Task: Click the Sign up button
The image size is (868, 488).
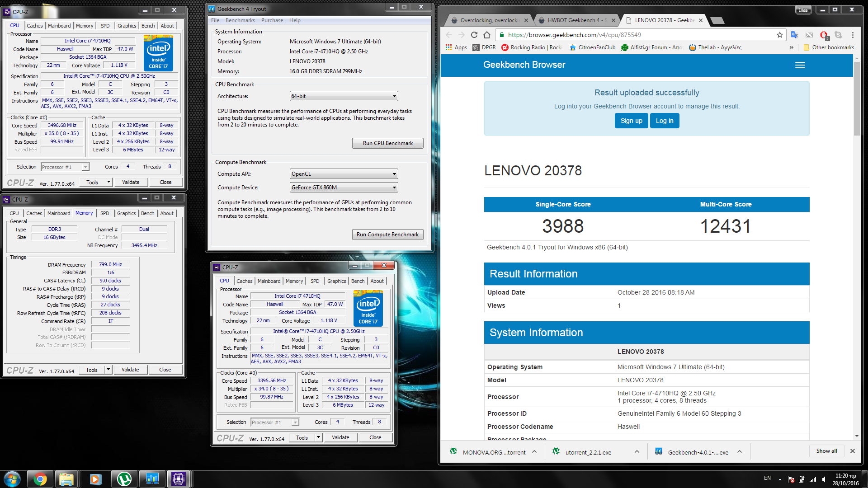Action: click(x=631, y=121)
